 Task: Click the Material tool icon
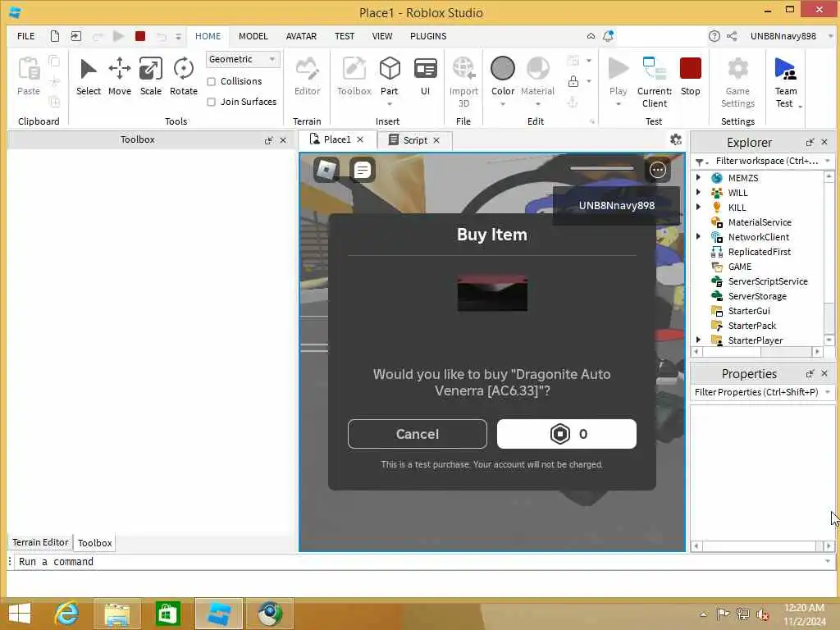[x=537, y=69]
